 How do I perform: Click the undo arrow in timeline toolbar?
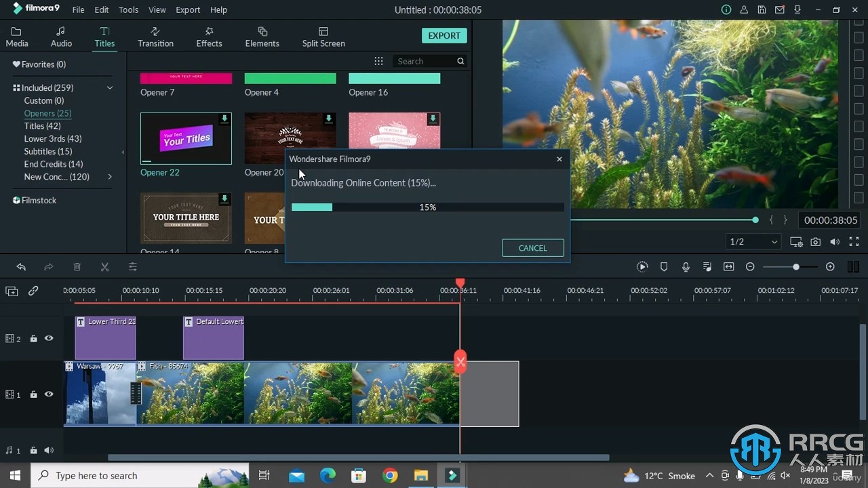click(21, 267)
